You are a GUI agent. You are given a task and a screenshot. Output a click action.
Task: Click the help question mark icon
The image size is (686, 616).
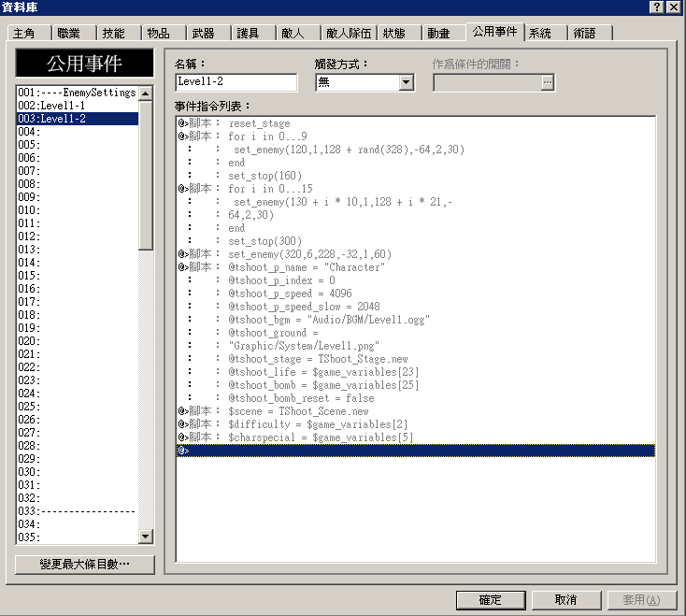pyautogui.click(x=656, y=7)
